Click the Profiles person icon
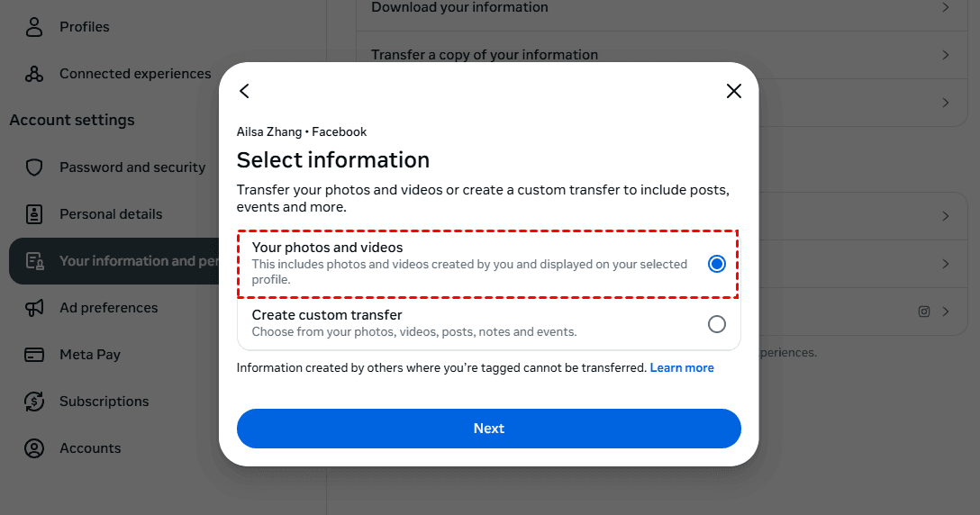 34,27
